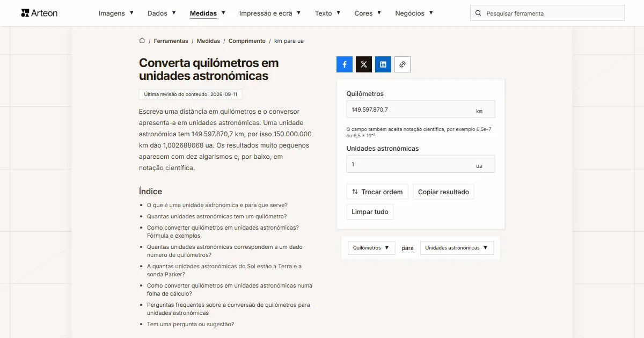Viewport: 644px width, 338px height.
Task: Click the page title 'Converta quilómetros em unidades astronómicas'
Action: click(209, 69)
